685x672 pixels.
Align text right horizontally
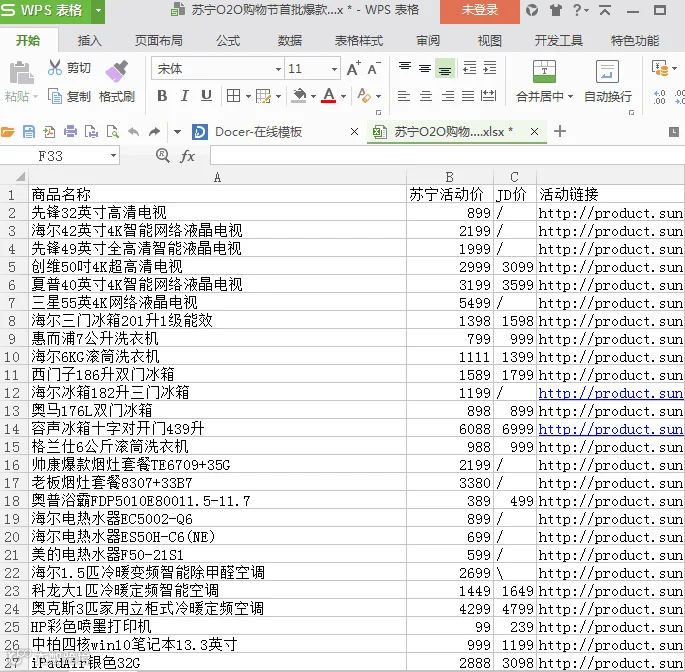[447, 96]
